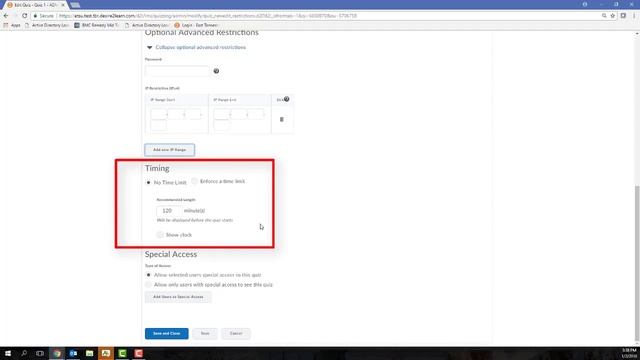Image resolution: width=640 pixels, height=360 pixels.
Task: Open Windows search from the taskbar
Action: tap(24, 353)
